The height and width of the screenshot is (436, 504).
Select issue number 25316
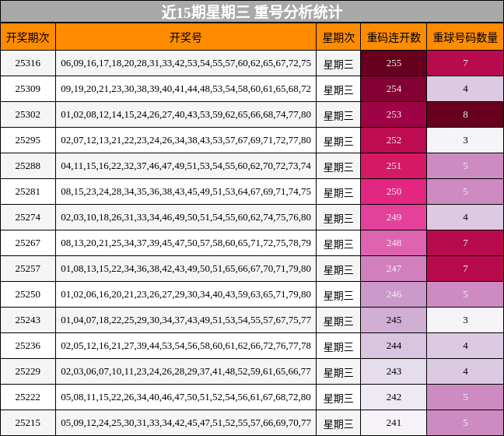pos(28,63)
